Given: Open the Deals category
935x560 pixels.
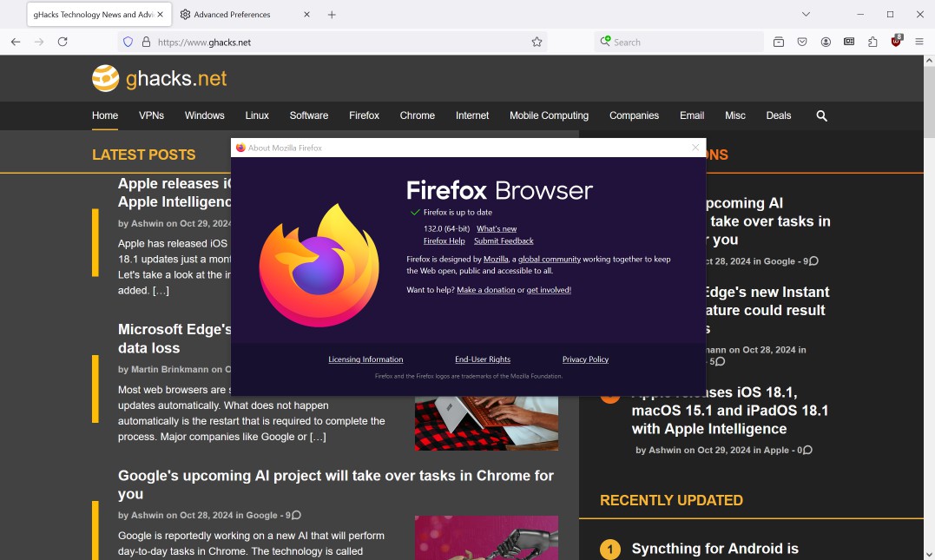Looking at the screenshot, I should [x=779, y=115].
